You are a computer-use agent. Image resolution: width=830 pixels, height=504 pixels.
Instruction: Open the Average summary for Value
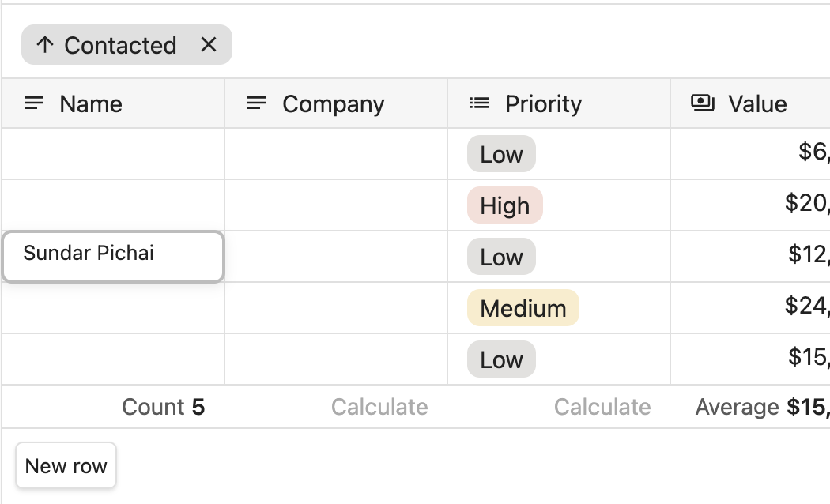(x=762, y=407)
